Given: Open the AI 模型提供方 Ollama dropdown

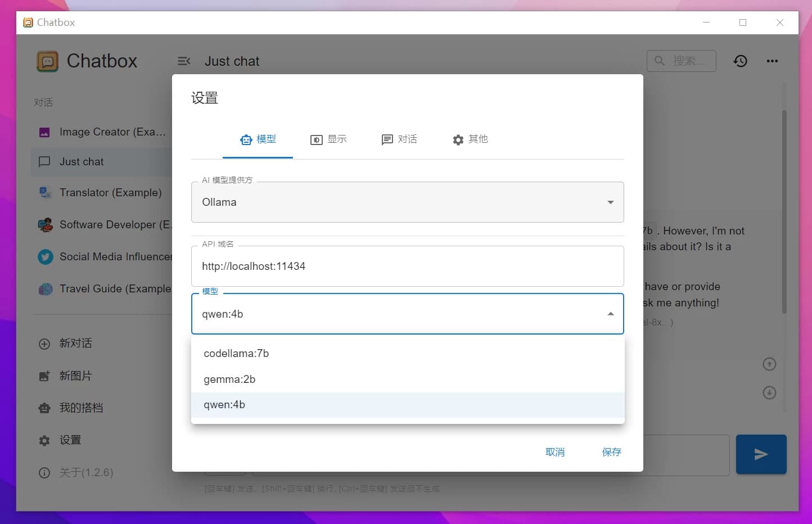Looking at the screenshot, I should tap(407, 202).
